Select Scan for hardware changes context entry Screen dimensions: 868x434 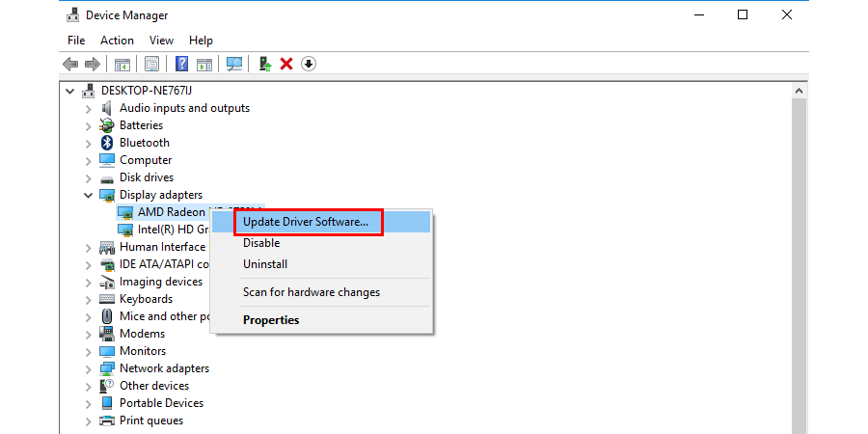pos(321,291)
